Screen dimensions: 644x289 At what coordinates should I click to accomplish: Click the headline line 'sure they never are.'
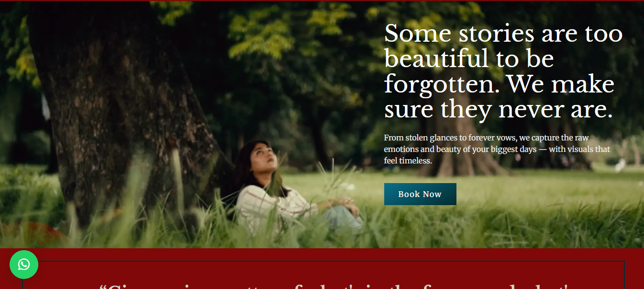[x=499, y=110]
